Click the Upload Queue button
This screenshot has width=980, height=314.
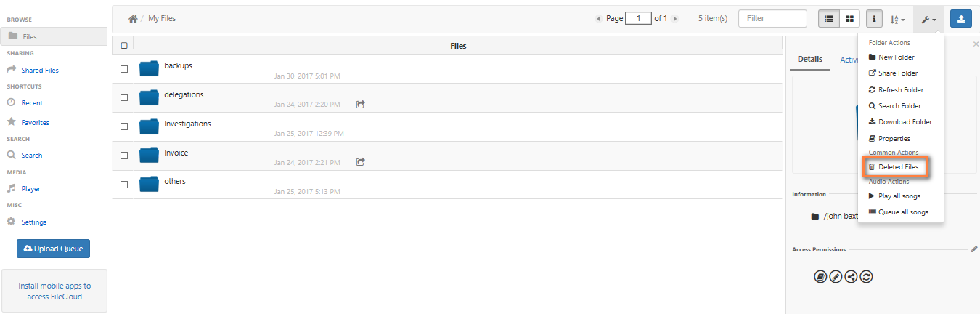tap(53, 249)
